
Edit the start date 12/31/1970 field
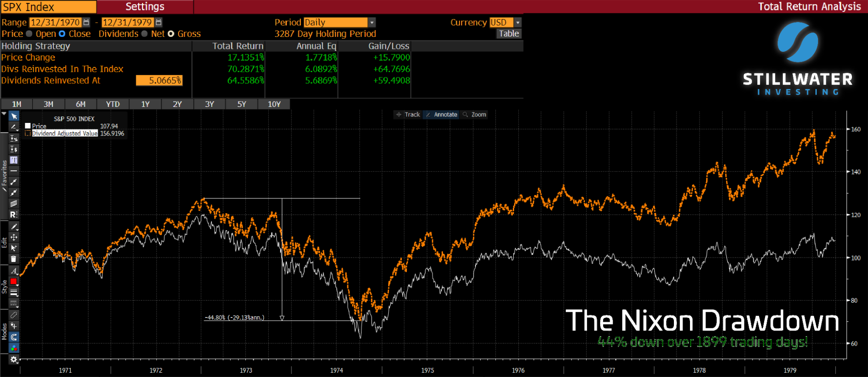pyautogui.click(x=56, y=22)
